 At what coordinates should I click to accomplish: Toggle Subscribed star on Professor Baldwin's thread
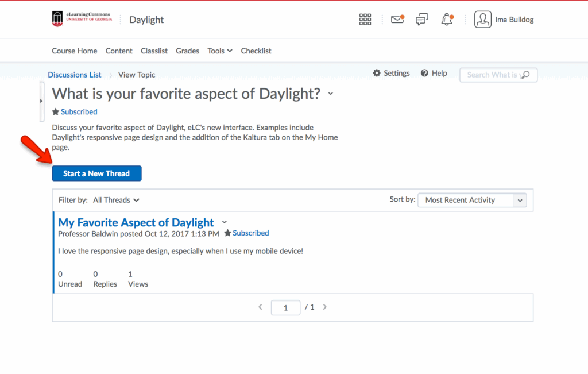coord(228,233)
